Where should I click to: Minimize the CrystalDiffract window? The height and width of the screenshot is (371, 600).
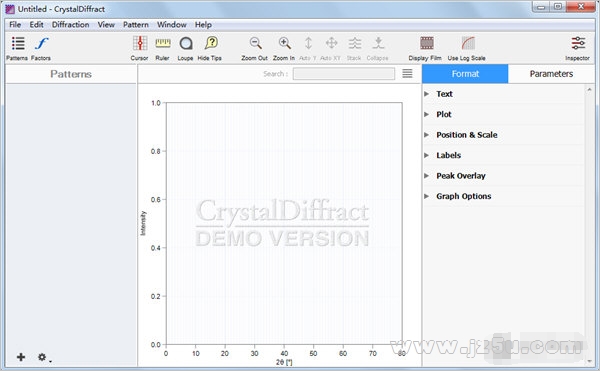[541, 7]
